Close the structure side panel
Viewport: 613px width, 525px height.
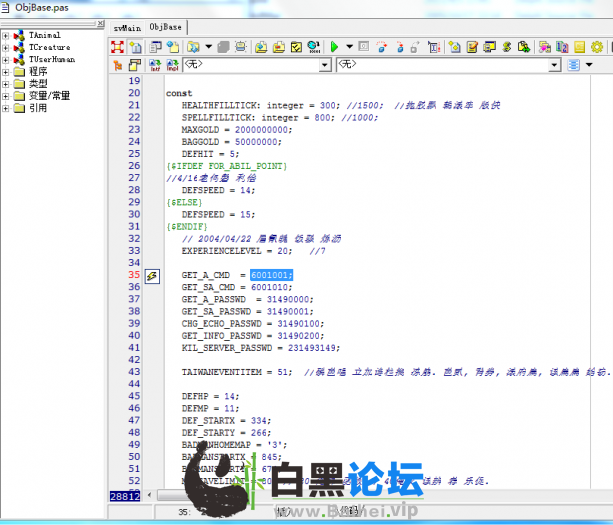[101, 22]
